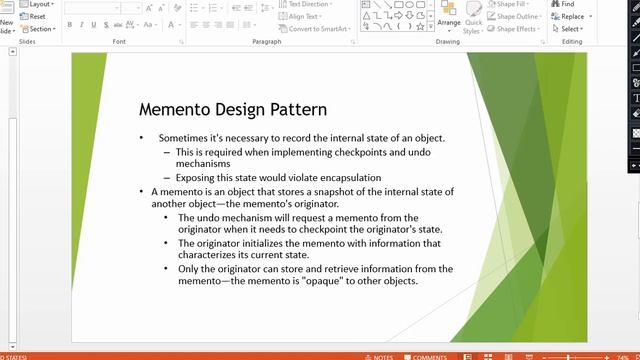Open the Drawing dialog launcher
The width and height of the screenshot is (640, 360).
(542, 42)
